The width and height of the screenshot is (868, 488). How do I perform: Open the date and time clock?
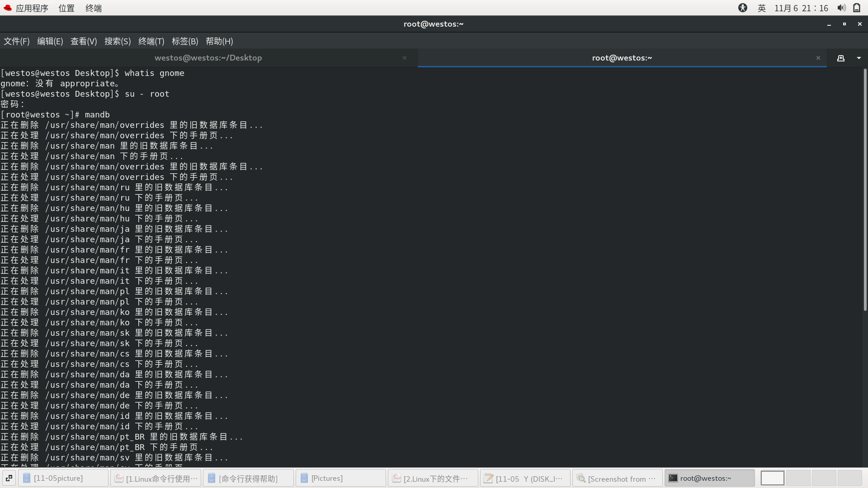click(801, 8)
